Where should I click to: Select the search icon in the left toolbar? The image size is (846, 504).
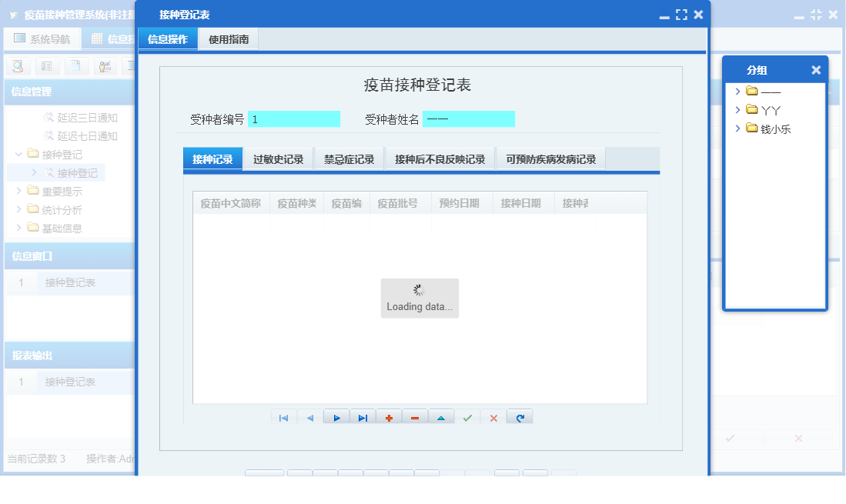point(17,66)
